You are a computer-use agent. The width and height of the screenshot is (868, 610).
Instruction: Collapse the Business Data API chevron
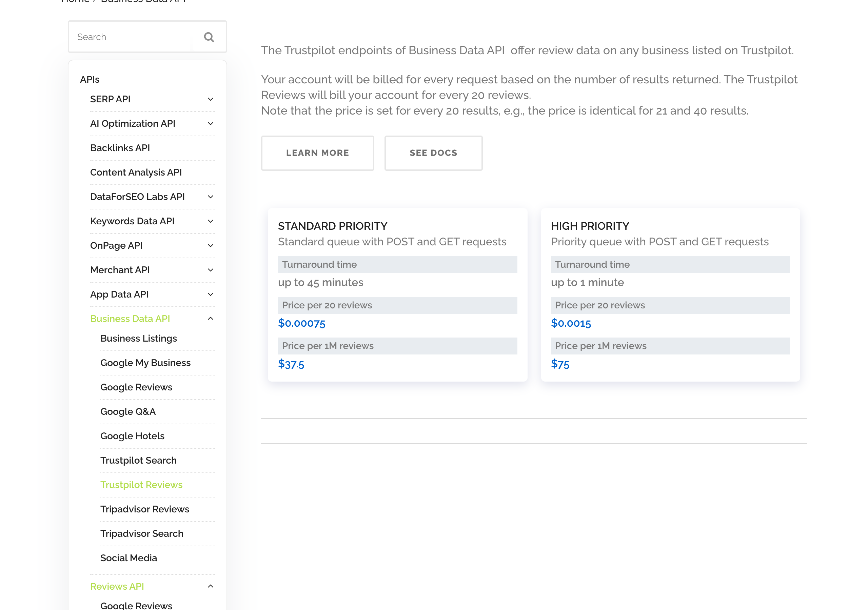click(211, 319)
